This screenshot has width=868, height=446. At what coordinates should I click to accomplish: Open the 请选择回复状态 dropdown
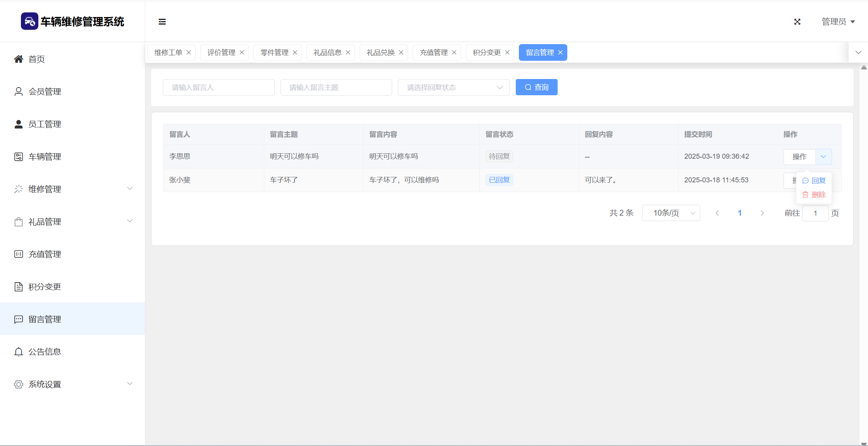[x=453, y=87]
